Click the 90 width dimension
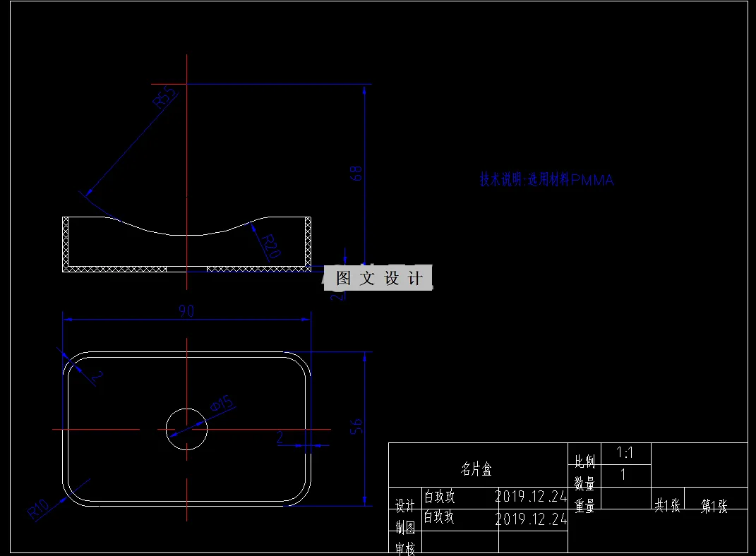The height and width of the screenshot is (556, 756). (x=186, y=311)
